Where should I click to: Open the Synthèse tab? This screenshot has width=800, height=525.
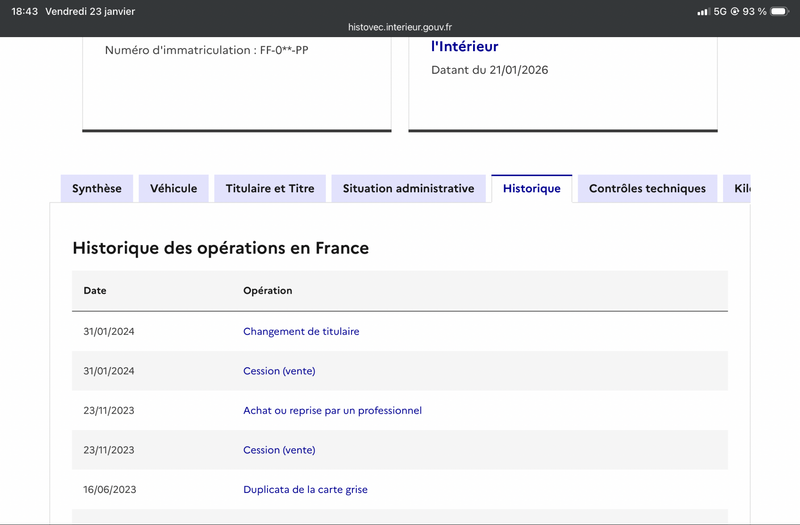click(x=97, y=188)
